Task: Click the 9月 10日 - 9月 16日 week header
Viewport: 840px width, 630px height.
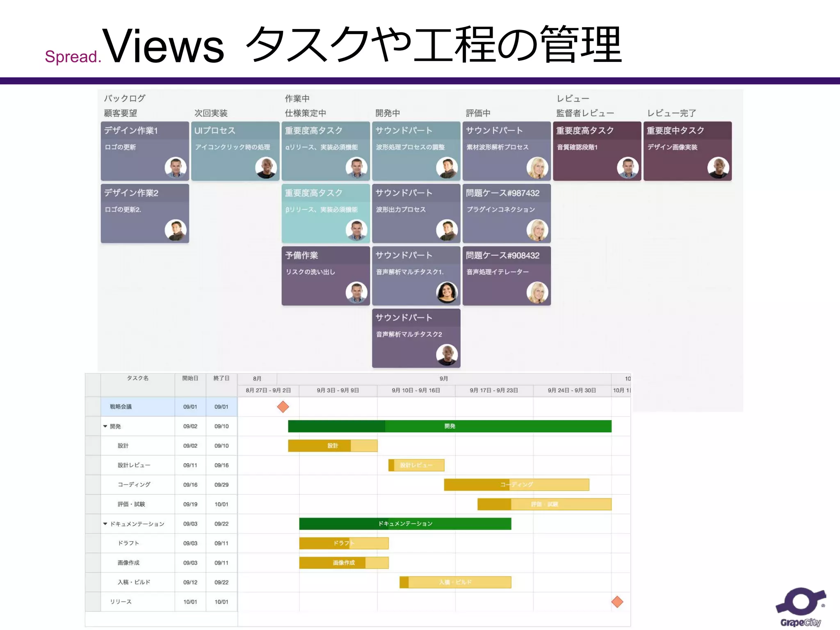Action: tap(416, 390)
